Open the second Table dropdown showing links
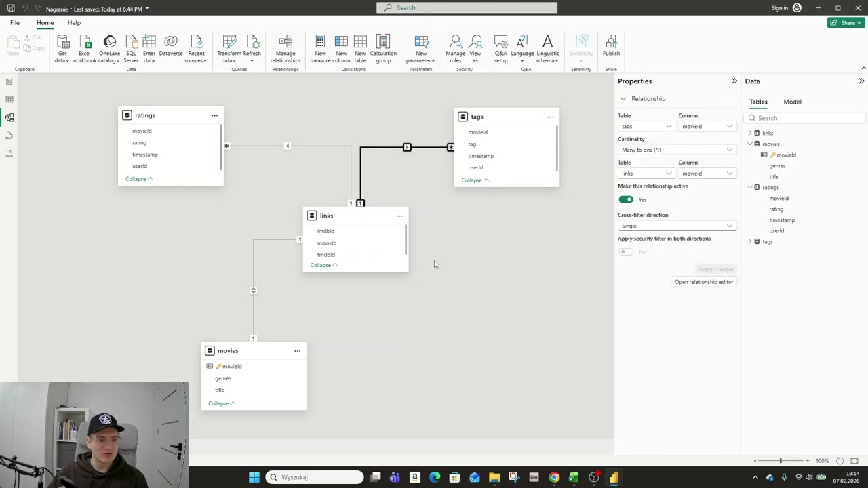The width and height of the screenshot is (868, 488). (x=646, y=174)
